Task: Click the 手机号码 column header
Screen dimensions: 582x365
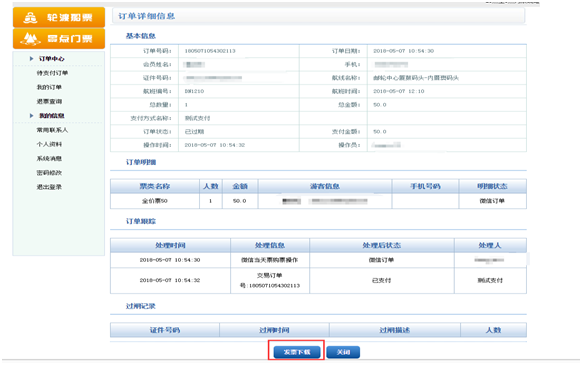Action: [x=425, y=186]
